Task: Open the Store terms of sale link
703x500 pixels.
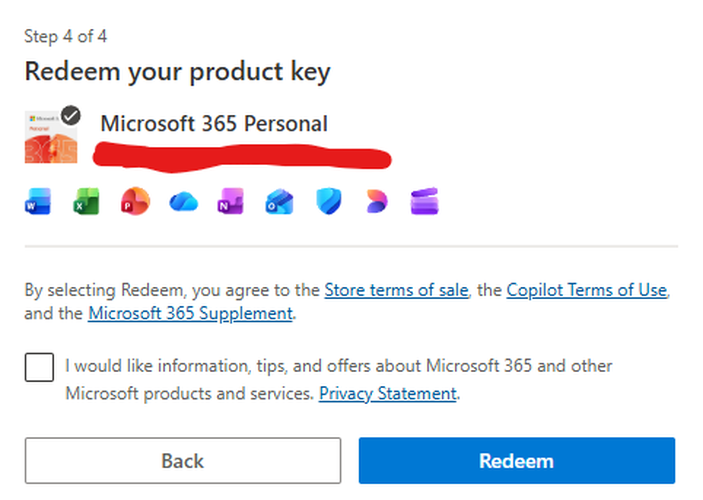Action: coord(396,290)
